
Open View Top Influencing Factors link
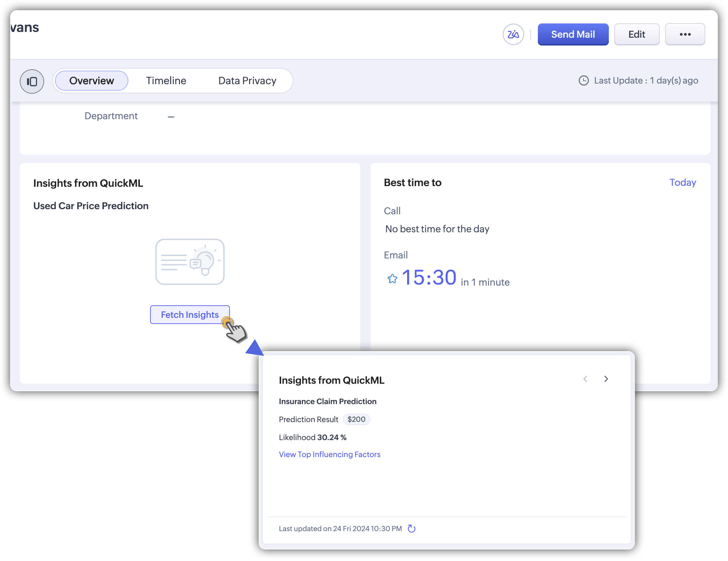[329, 454]
